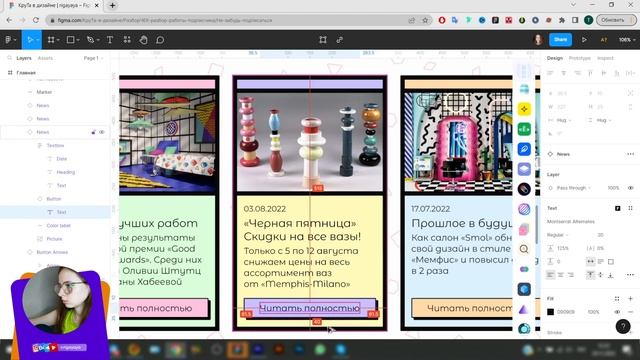Open the striped purple circle plugin
640x360 pixels.
[524, 209]
